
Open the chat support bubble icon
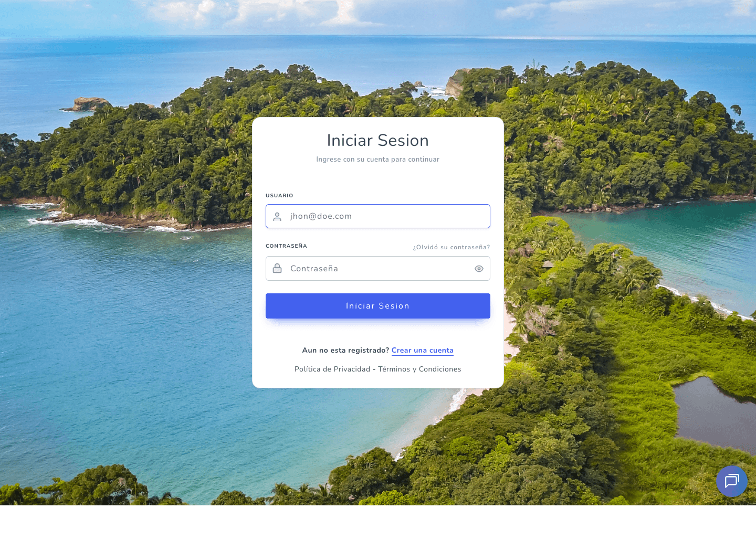(732, 481)
